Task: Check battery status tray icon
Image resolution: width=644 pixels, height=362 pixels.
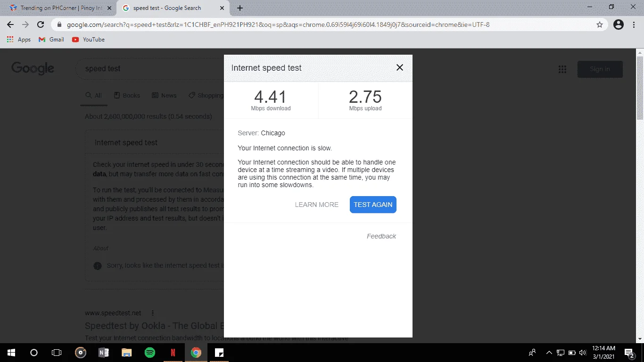Action: click(572, 353)
